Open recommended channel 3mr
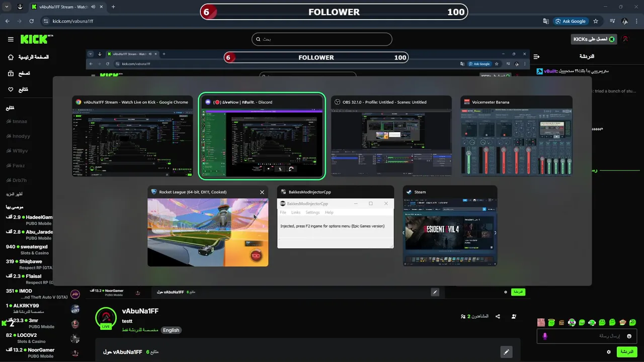644x362 pixels. (x=43, y=323)
